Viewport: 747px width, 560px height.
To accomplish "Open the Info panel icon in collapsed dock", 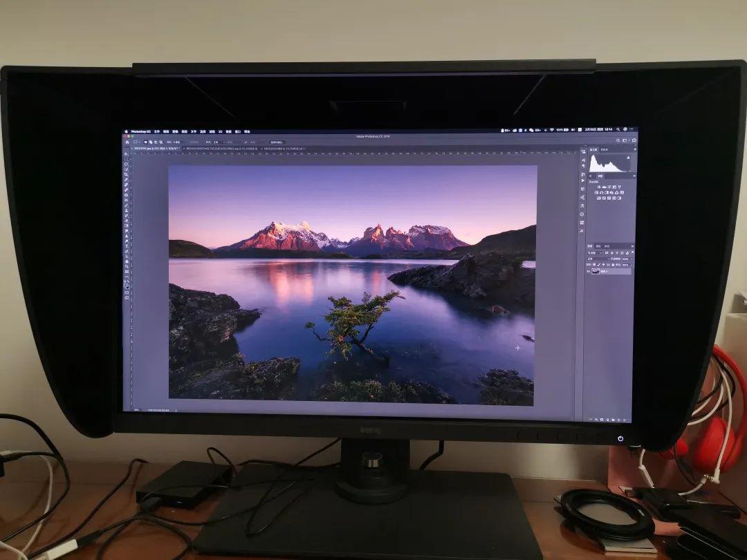I will click(582, 214).
